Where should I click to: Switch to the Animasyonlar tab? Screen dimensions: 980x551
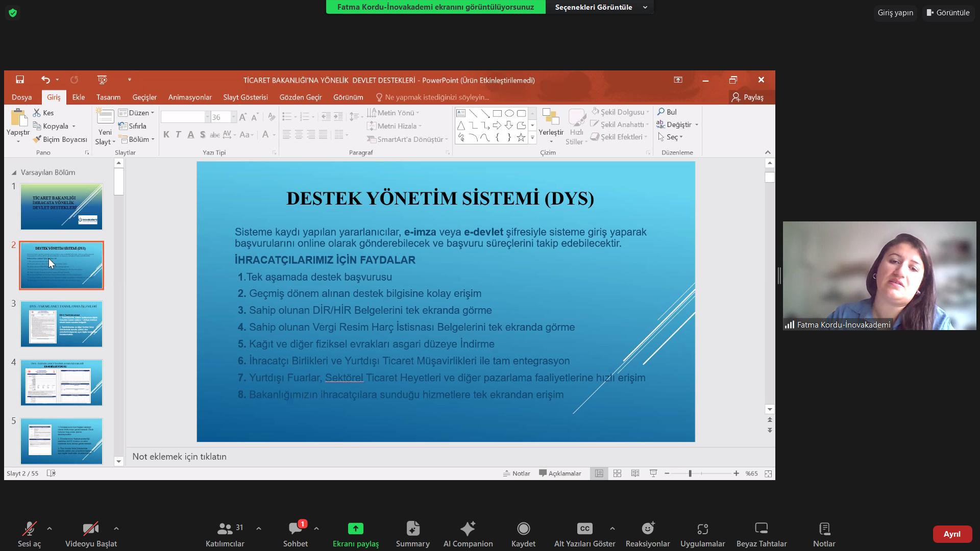[x=190, y=97]
